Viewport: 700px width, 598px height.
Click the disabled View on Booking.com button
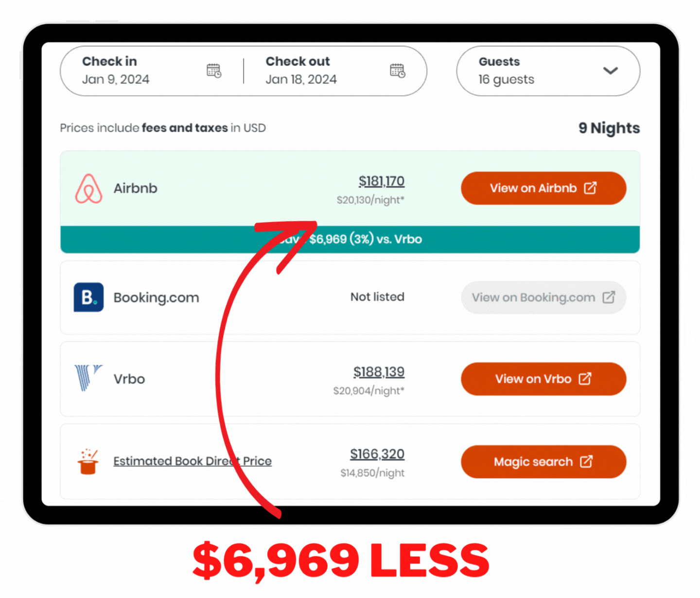pyautogui.click(x=543, y=297)
